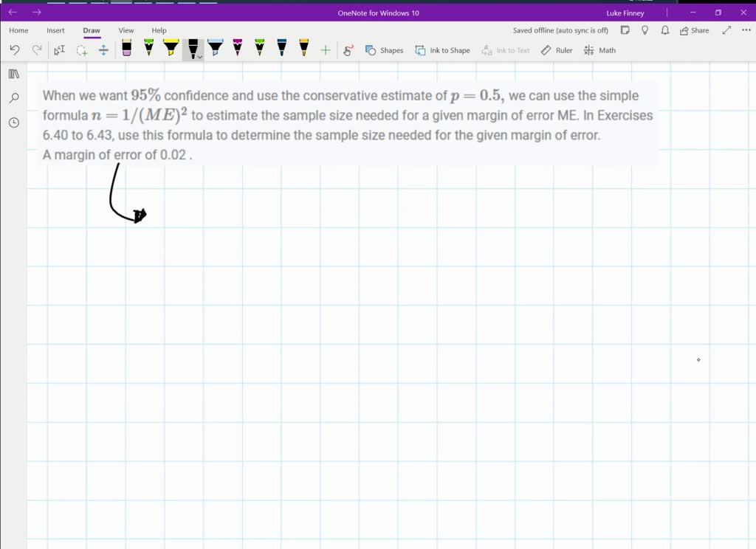The width and height of the screenshot is (756, 549).
Task: Click the back arrow in title bar
Action: [13, 13]
